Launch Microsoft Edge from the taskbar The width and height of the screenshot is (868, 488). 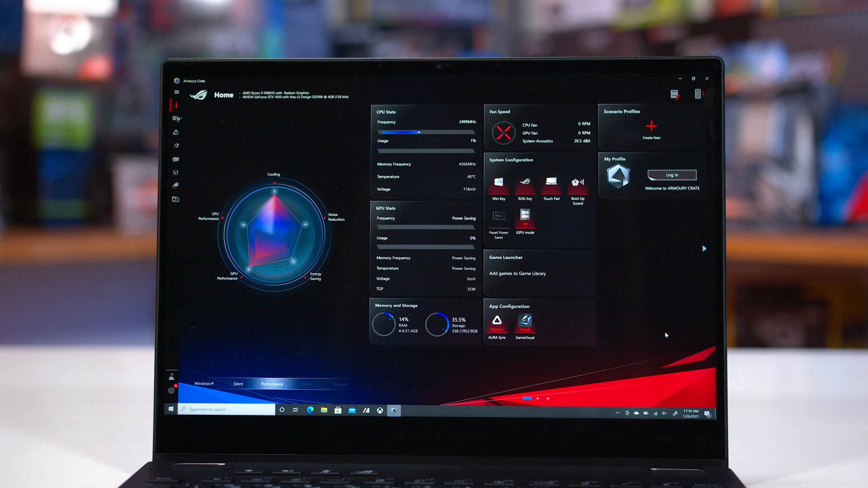(310, 410)
